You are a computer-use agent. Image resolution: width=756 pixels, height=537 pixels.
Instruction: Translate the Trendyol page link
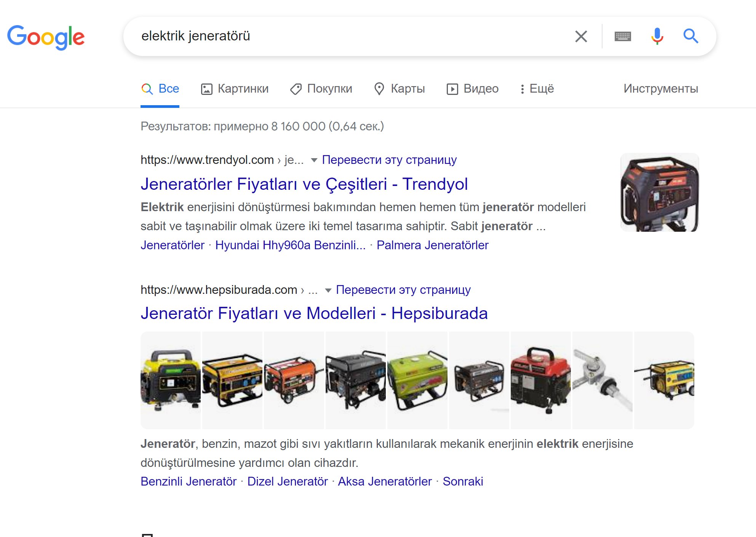click(389, 160)
